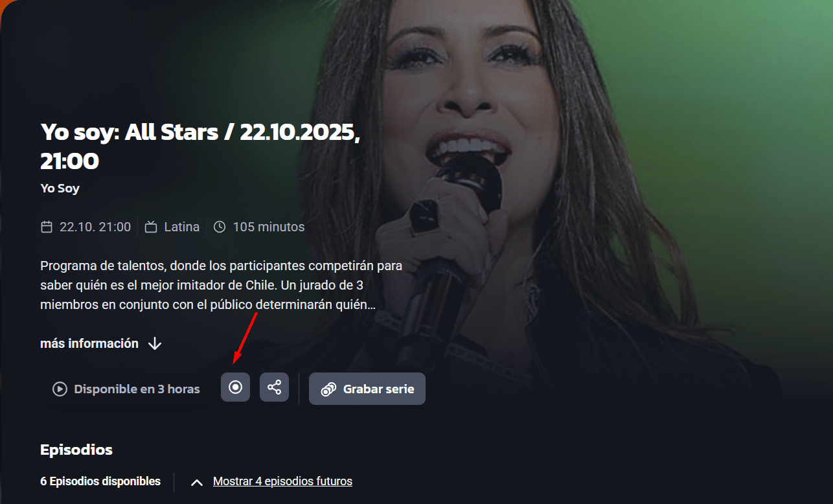Click the clock icon beside 105 minutos
Screen dimensions: 833x504
tap(220, 227)
